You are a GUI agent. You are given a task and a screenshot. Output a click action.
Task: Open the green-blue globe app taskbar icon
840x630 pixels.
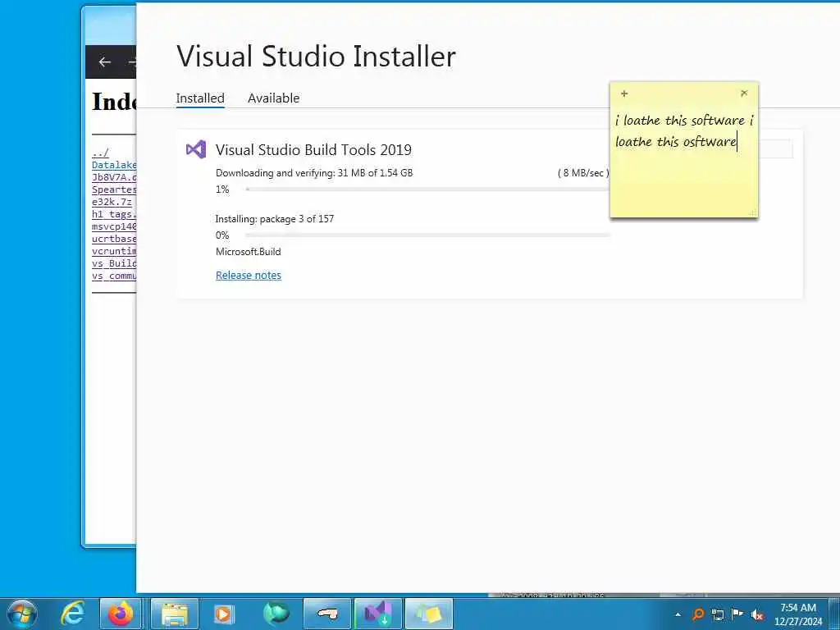[276, 614]
